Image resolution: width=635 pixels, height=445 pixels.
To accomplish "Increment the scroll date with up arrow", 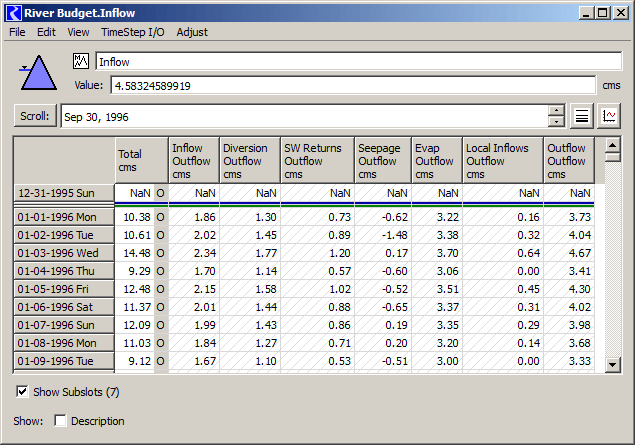I will point(556,111).
